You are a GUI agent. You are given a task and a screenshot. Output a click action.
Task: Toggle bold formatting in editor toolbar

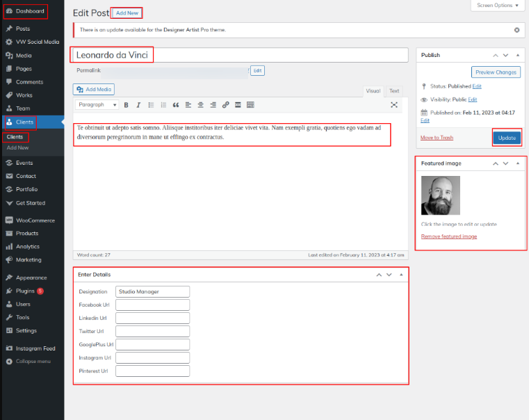tap(127, 105)
